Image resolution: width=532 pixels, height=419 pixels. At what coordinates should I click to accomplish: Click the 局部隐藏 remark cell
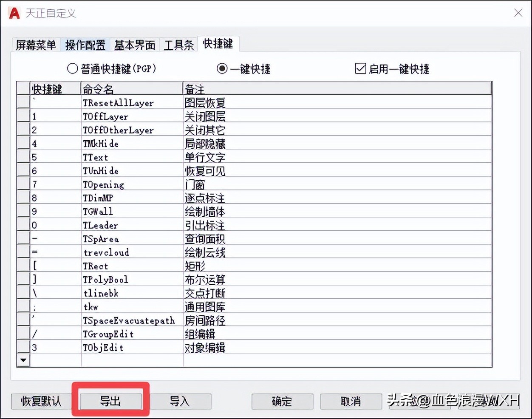337,143
